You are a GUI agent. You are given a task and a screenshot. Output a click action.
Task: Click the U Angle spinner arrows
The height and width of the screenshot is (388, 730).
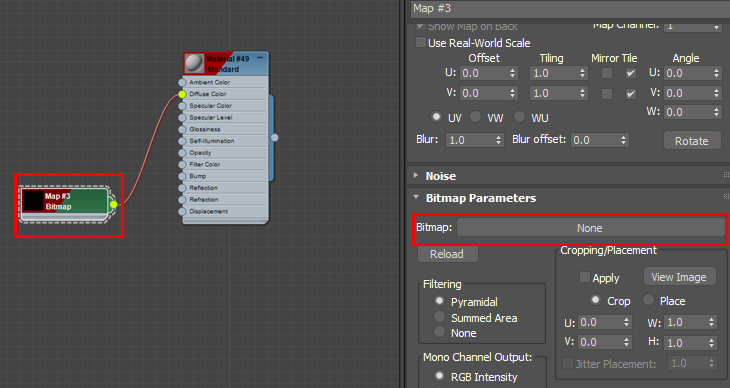tap(716, 73)
